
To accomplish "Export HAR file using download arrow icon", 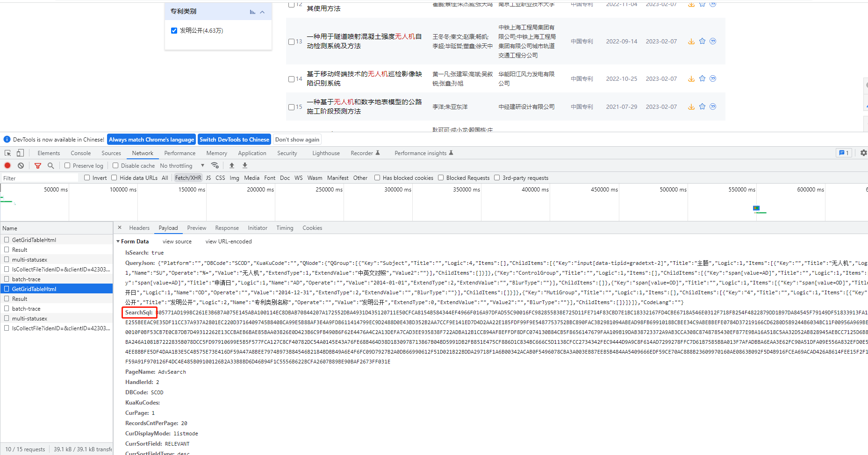I will tap(244, 165).
